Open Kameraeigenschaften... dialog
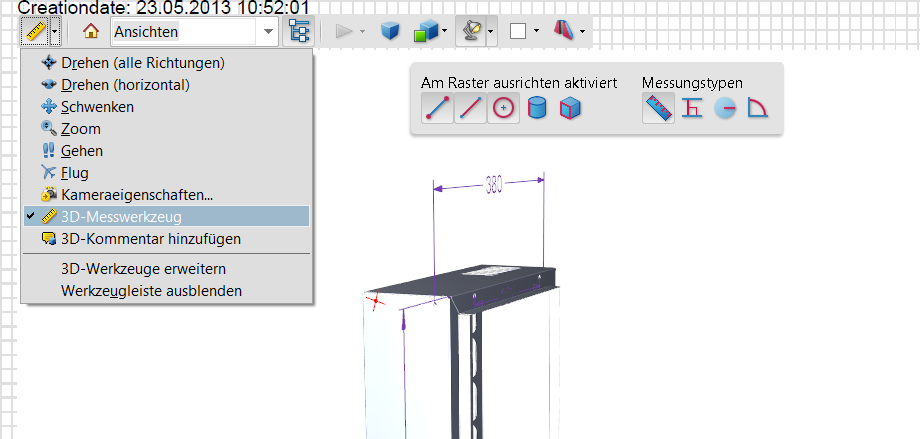Viewport: 920px width, 439px height. click(167, 194)
